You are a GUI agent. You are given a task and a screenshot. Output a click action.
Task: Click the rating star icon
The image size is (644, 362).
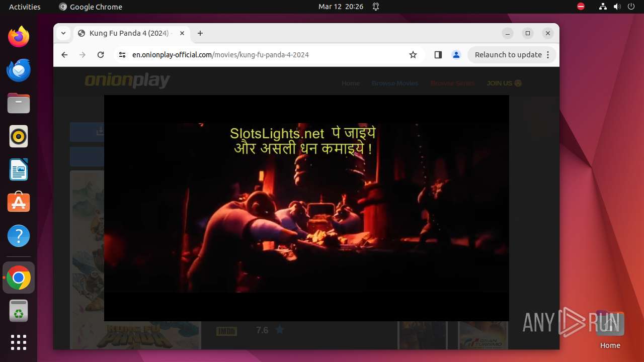coord(280,330)
